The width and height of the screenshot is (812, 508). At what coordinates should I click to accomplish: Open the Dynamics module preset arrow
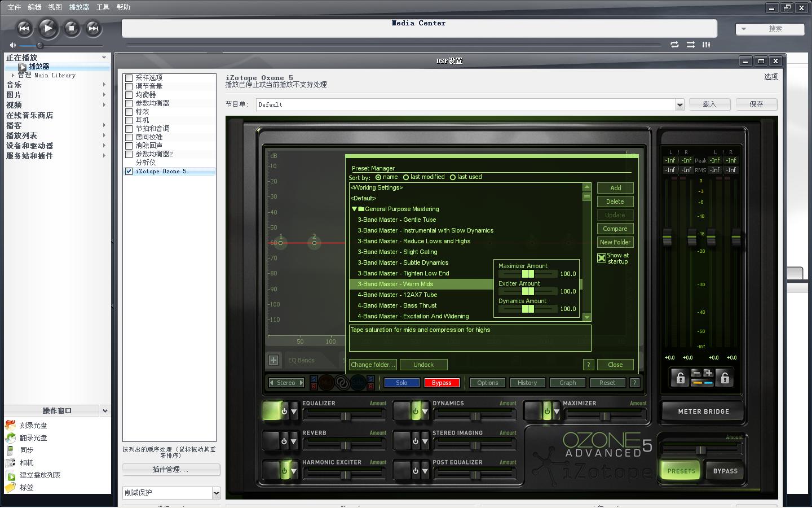point(425,411)
